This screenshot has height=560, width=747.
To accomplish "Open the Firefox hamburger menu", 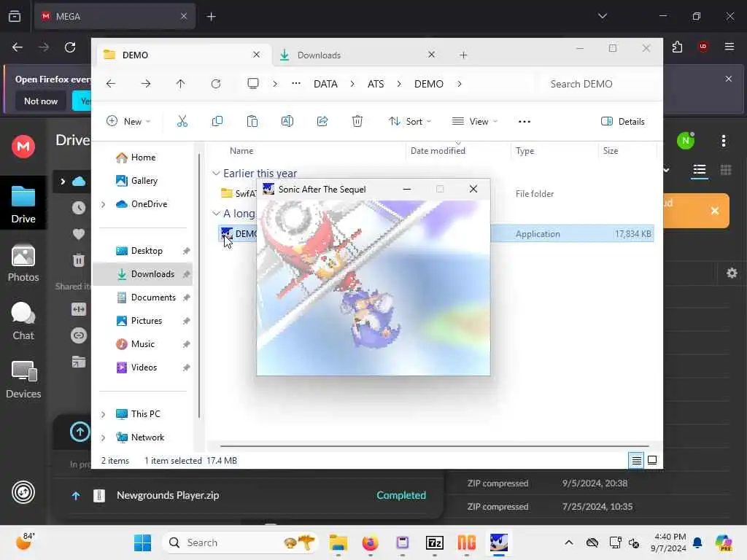I will [729, 47].
